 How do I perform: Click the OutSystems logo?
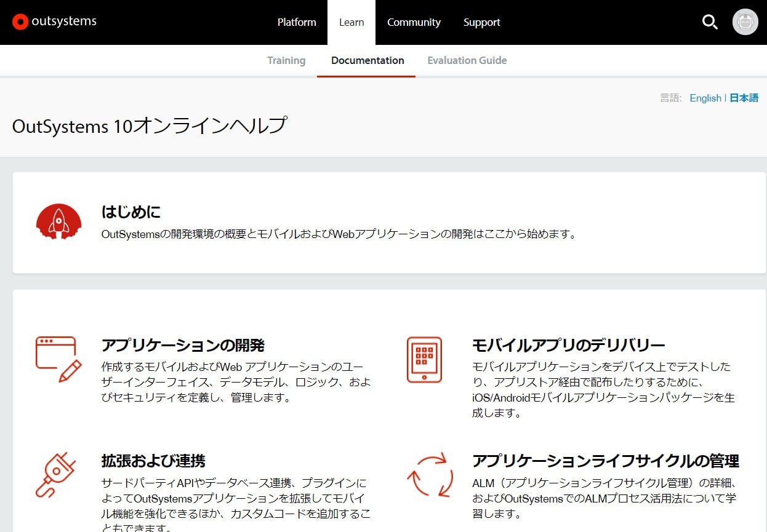(54, 22)
